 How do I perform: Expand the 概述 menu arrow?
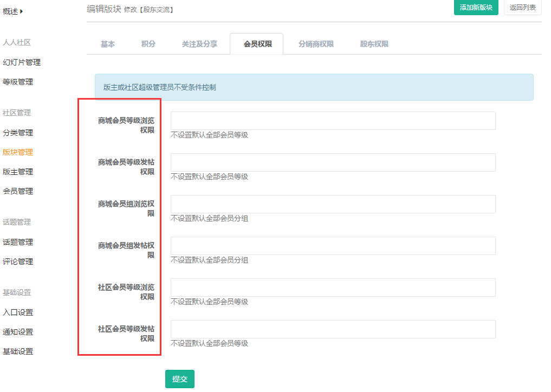click(x=22, y=11)
